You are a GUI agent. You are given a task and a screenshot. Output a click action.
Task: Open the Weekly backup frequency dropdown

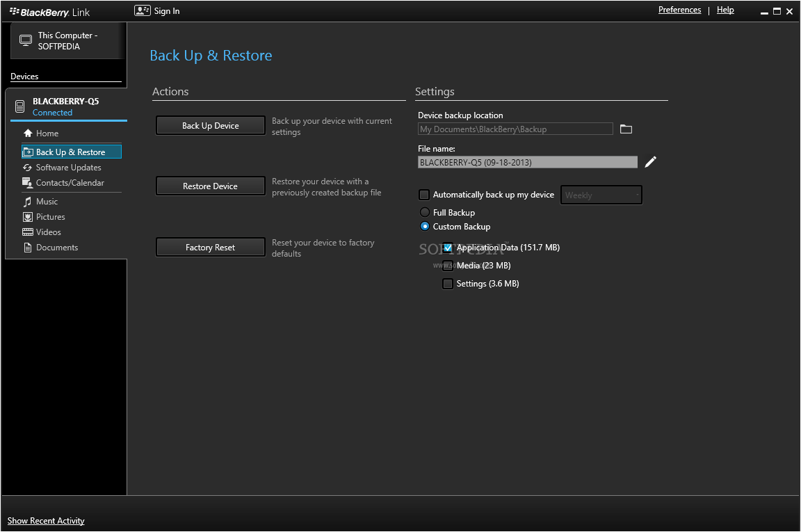click(x=601, y=195)
